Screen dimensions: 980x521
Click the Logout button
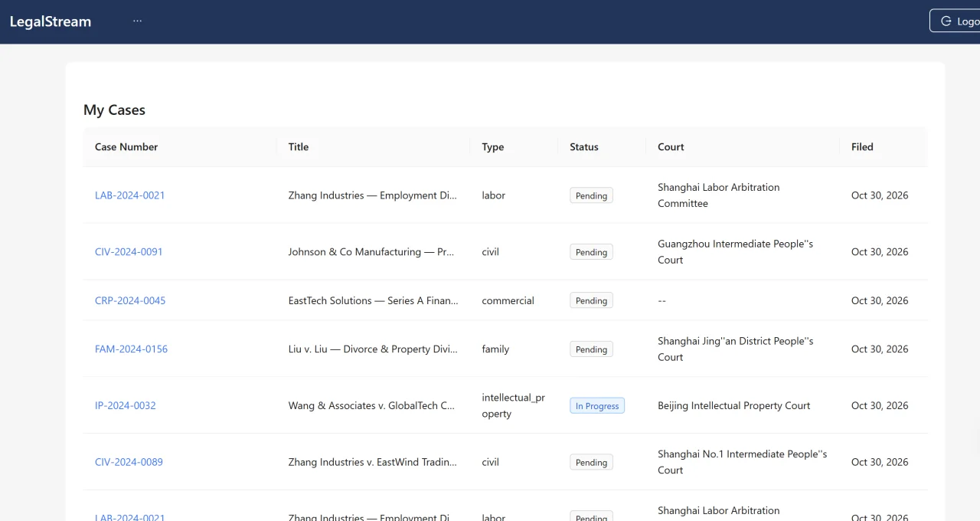click(x=955, y=21)
